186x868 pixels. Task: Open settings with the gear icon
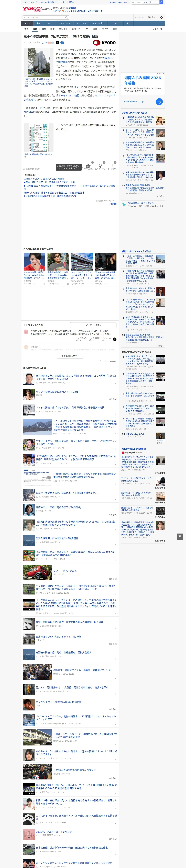161,18
